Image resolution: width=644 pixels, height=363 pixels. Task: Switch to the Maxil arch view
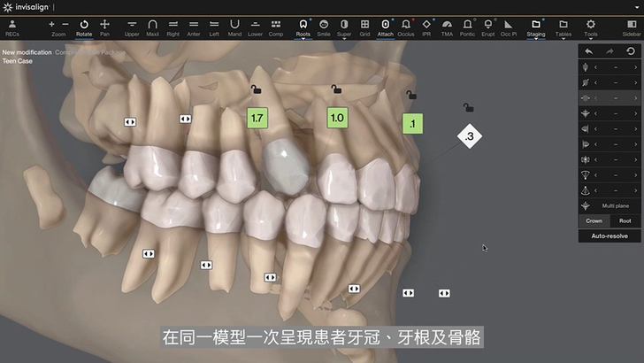click(x=152, y=28)
